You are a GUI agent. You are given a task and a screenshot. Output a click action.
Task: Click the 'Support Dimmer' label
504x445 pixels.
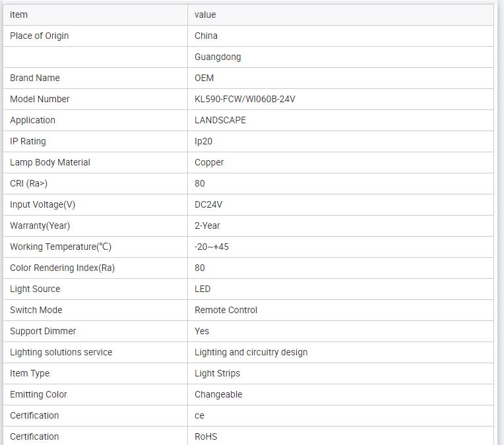coord(43,331)
